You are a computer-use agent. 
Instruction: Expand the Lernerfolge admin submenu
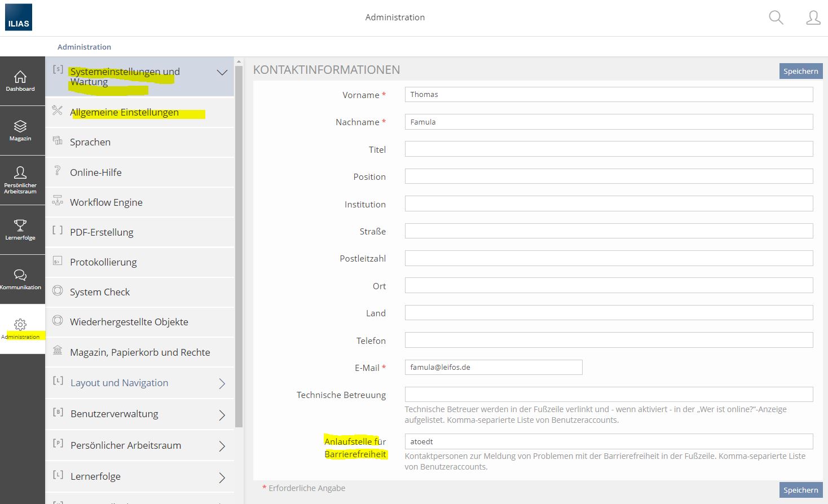[222, 478]
